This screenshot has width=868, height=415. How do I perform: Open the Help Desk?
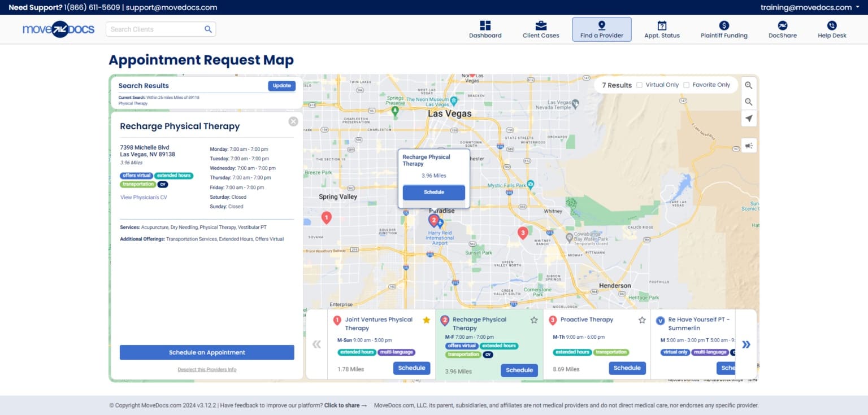[x=831, y=29]
